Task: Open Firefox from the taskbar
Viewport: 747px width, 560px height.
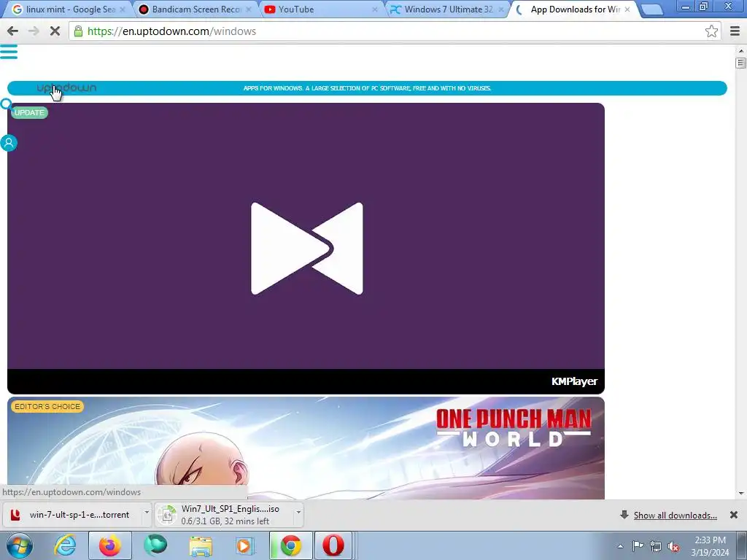Action: [x=110, y=545]
